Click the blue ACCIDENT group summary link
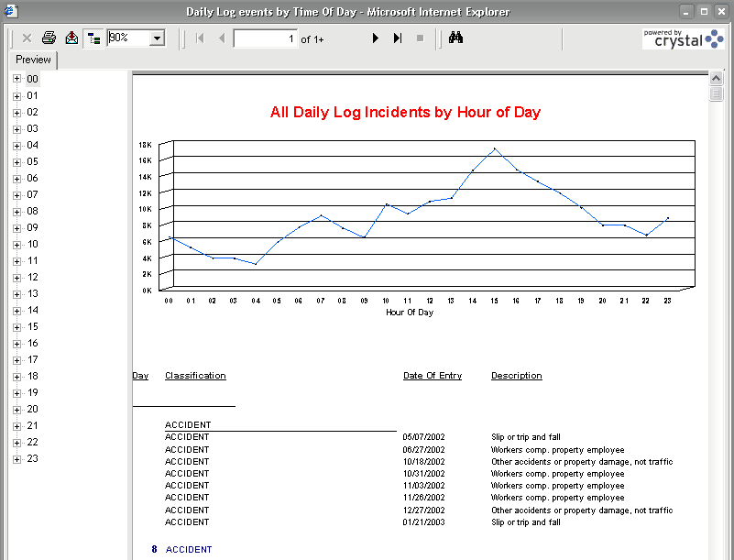734x560 pixels. [189, 550]
